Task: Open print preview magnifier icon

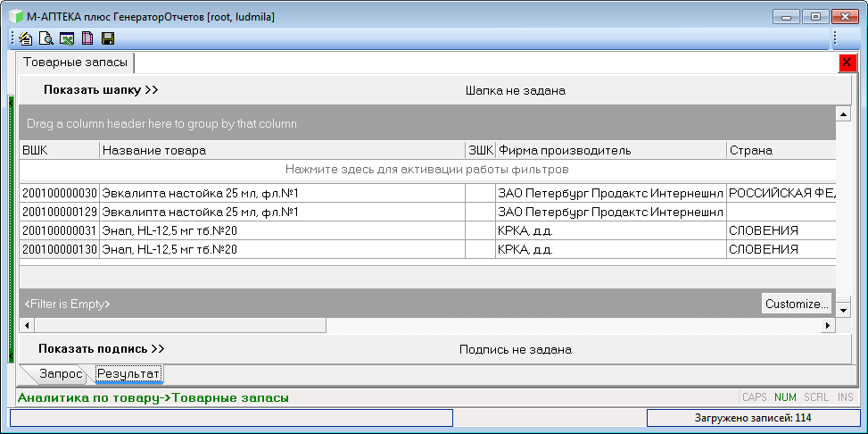Action: (x=46, y=38)
